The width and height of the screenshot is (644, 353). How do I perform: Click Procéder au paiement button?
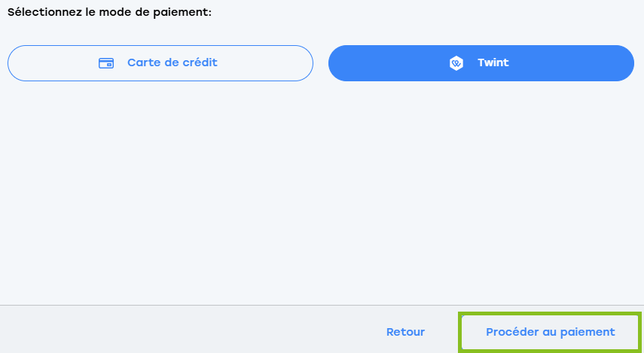click(x=551, y=332)
